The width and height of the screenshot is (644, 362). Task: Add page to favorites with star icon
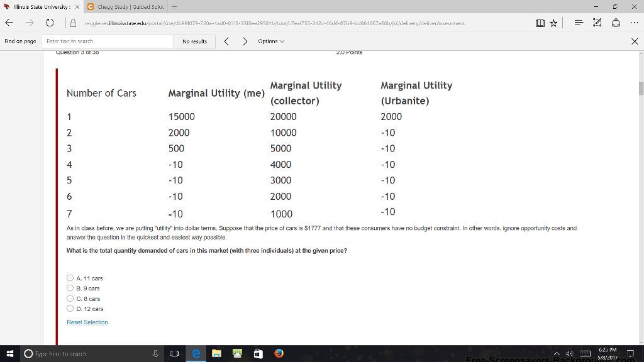pos(553,23)
